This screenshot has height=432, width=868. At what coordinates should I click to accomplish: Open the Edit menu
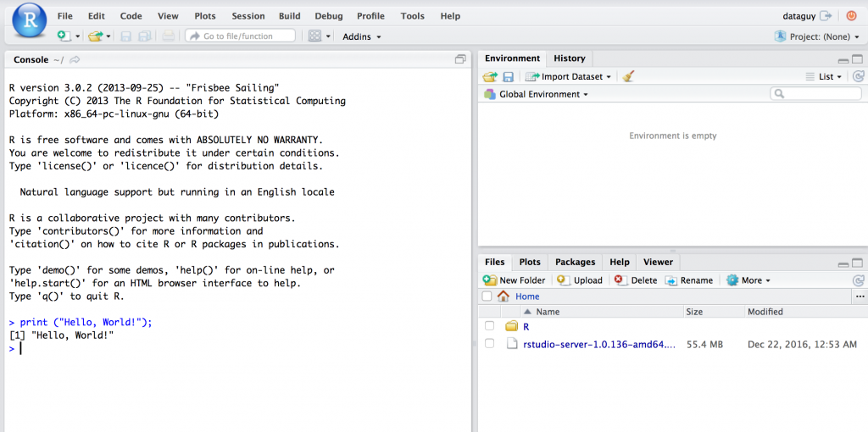[x=97, y=16]
